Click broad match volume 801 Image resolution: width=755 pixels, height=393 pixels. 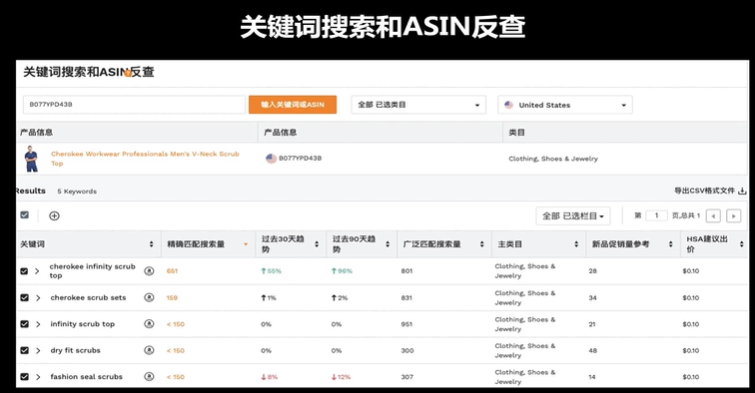coord(407,271)
